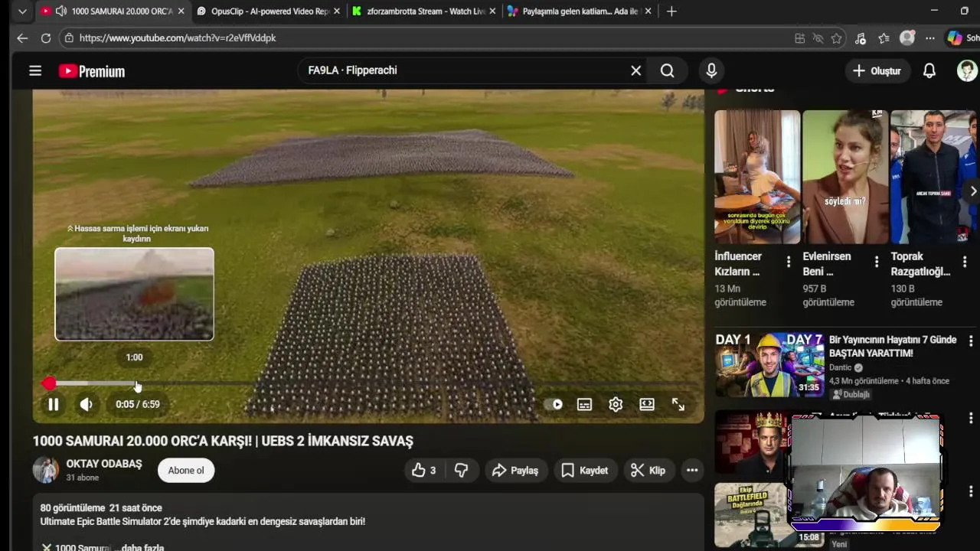Image resolution: width=980 pixels, height=551 pixels.
Task: Open browser profile icon in toolbar
Action: point(907,38)
